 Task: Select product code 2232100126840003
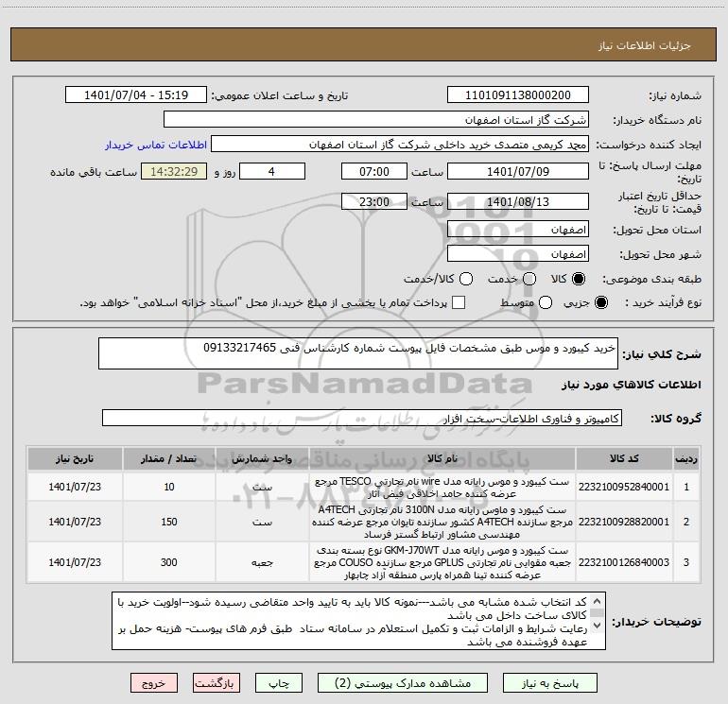pos(624,562)
